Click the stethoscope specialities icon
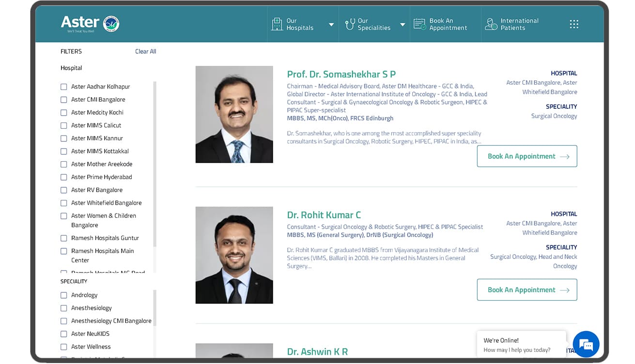Screen dimensions: 635x364 click(x=350, y=24)
